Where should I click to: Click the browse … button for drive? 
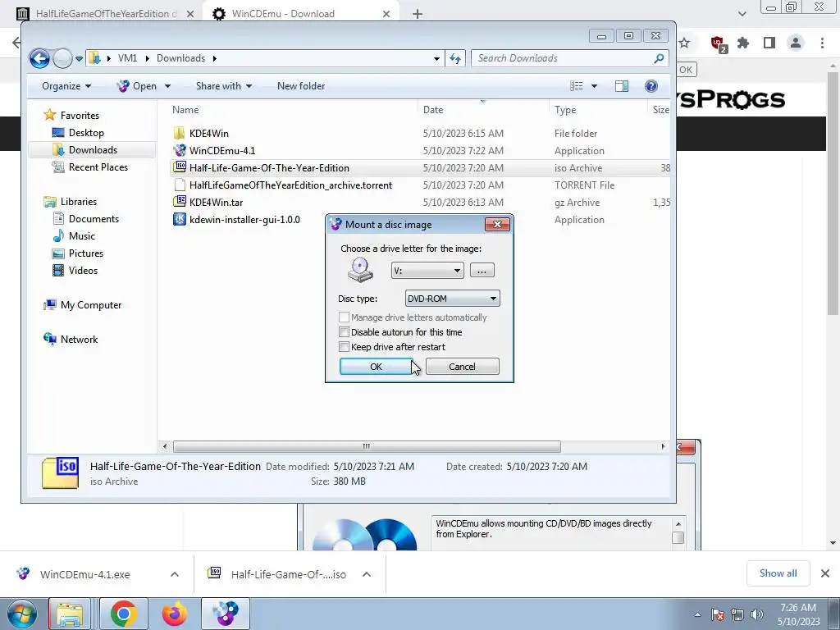tap(482, 271)
